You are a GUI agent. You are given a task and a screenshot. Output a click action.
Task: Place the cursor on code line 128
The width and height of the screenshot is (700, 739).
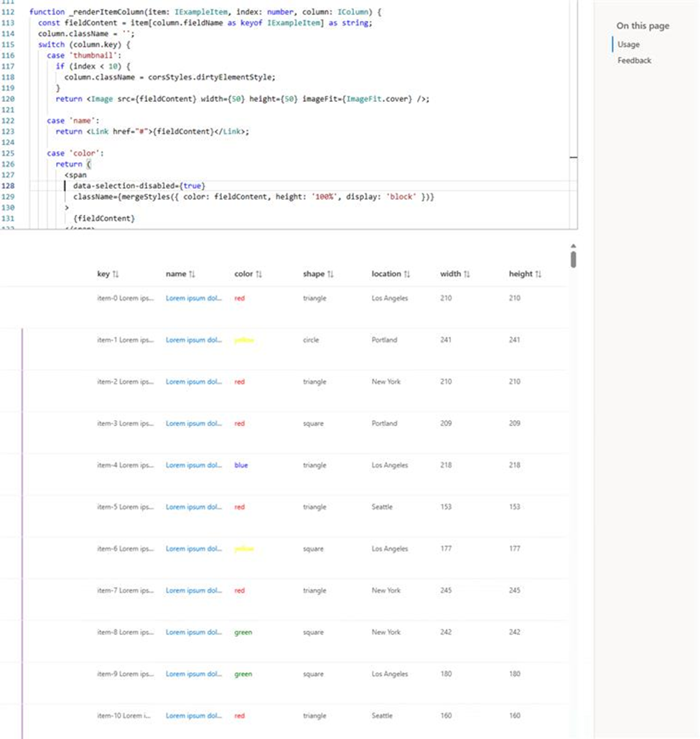point(144,185)
